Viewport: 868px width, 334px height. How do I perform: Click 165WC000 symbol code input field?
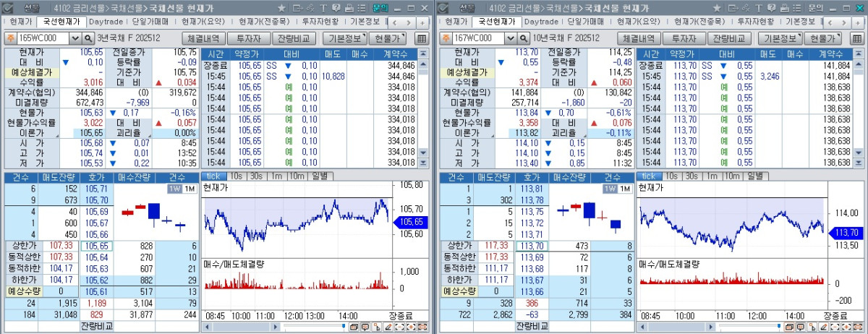tap(43, 38)
